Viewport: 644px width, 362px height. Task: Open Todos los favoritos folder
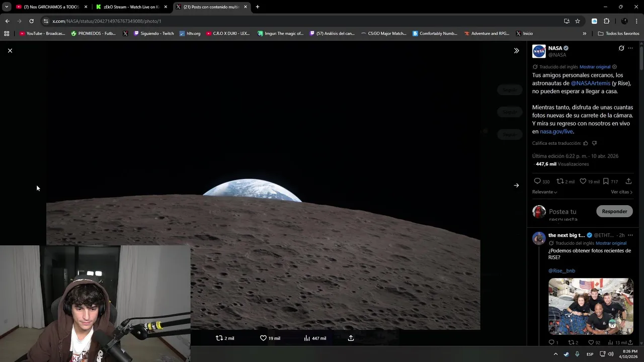pos(618,34)
